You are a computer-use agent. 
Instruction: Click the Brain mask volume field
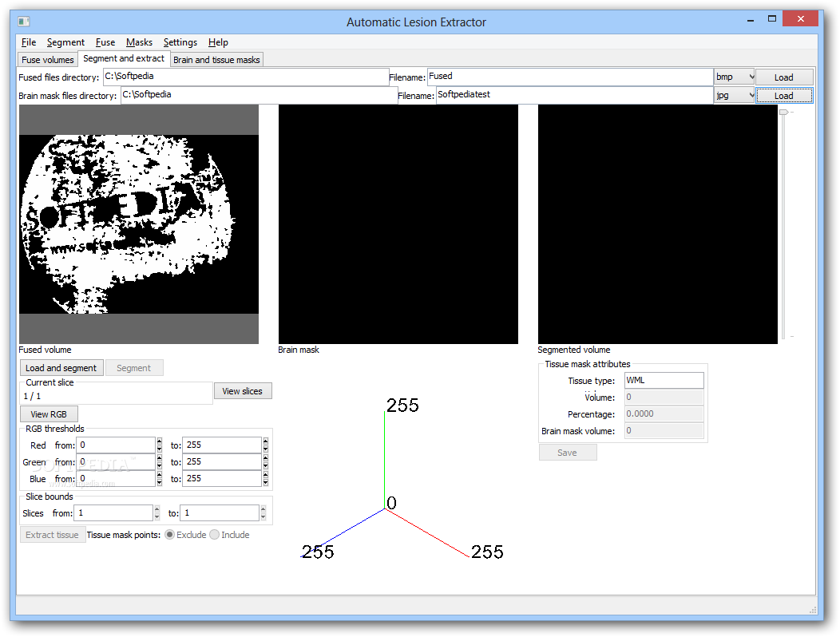coord(664,431)
